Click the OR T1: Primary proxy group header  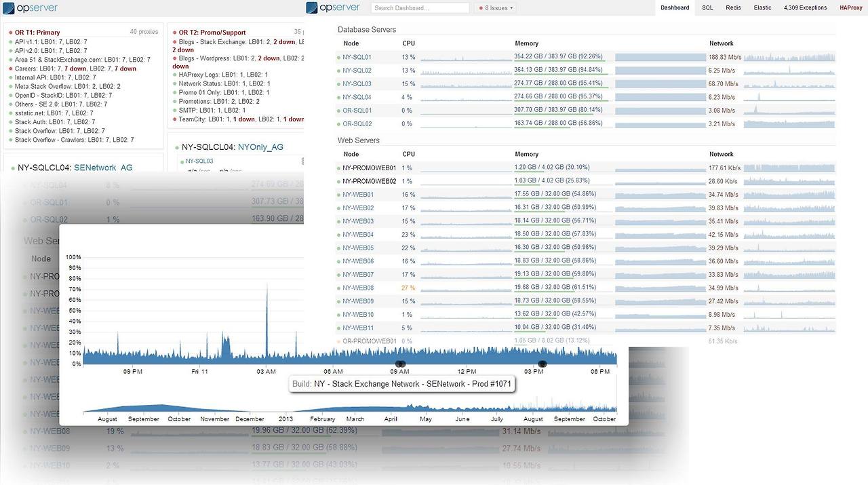click(x=37, y=33)
